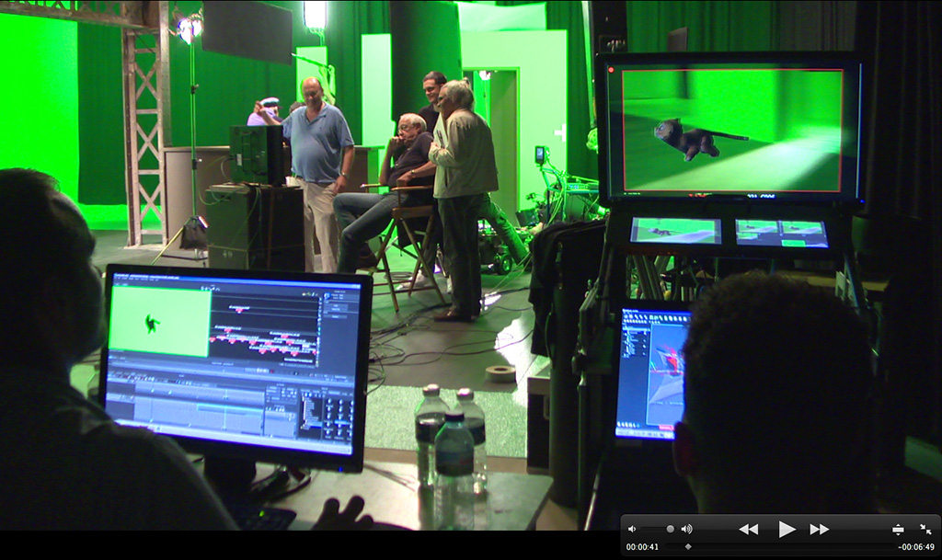This screenshot has width=942, height=560.
Task: Mute audio using the low-volume speaker icon
Action: [x=631, y=529]
